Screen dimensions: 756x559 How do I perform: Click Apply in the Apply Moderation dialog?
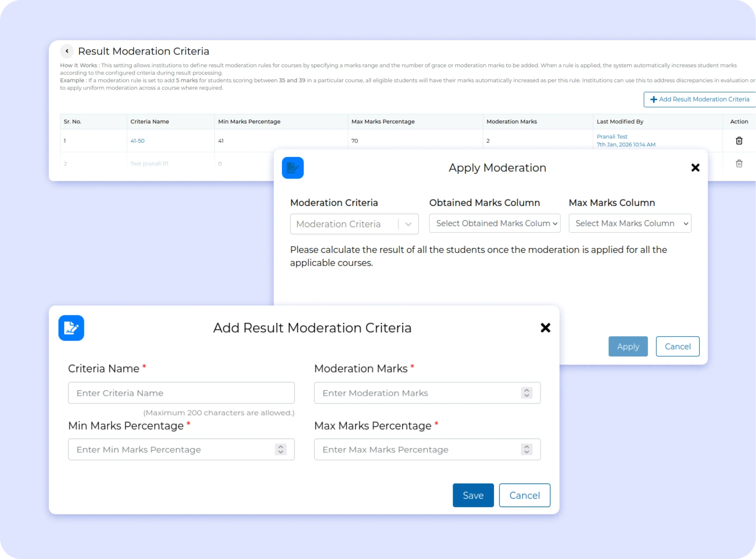628,346
